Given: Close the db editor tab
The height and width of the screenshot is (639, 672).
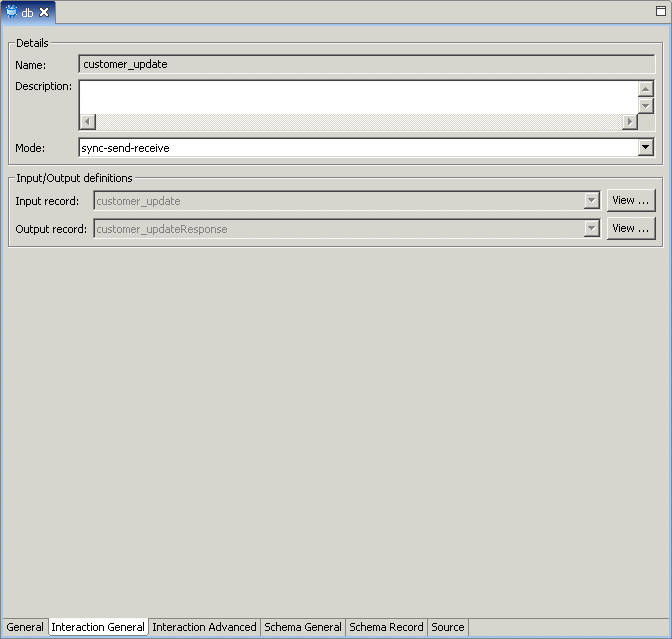Looking at the screenshot, I should click(44, 12).
